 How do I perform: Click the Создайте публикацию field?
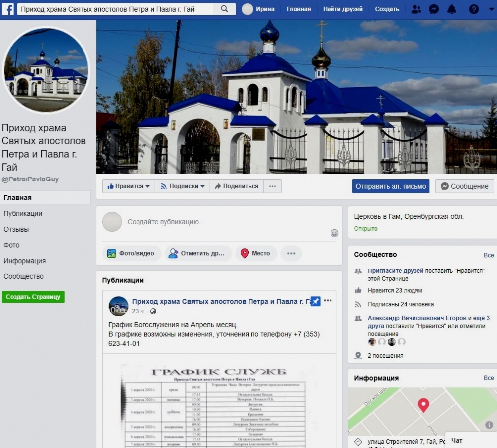pyautogui.click(x=166, y=222)
